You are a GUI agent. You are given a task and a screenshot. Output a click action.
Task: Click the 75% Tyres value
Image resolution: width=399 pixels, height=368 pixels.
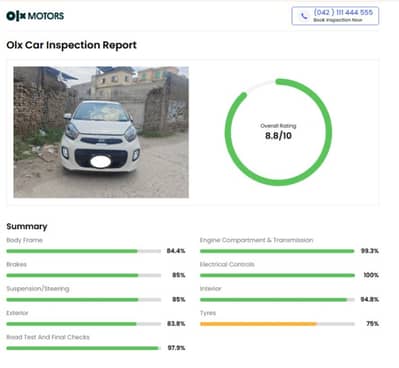(372, 323)
